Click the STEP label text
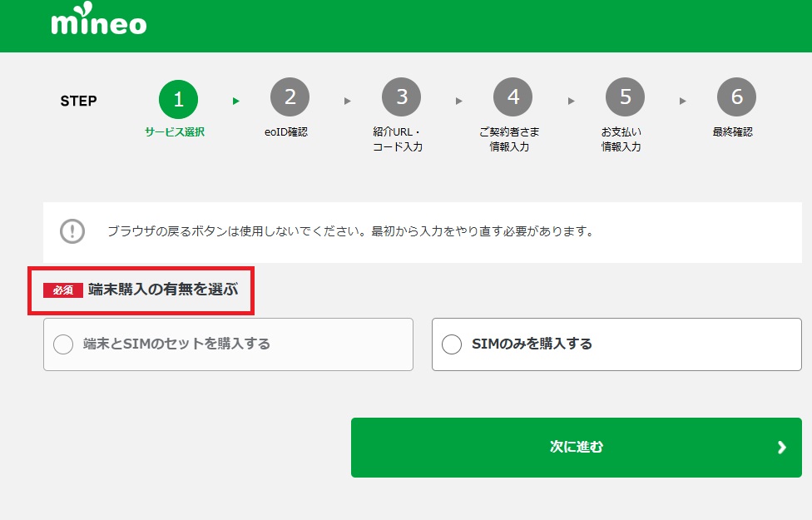This screenshot has height=520, width=812. [78, 101]
